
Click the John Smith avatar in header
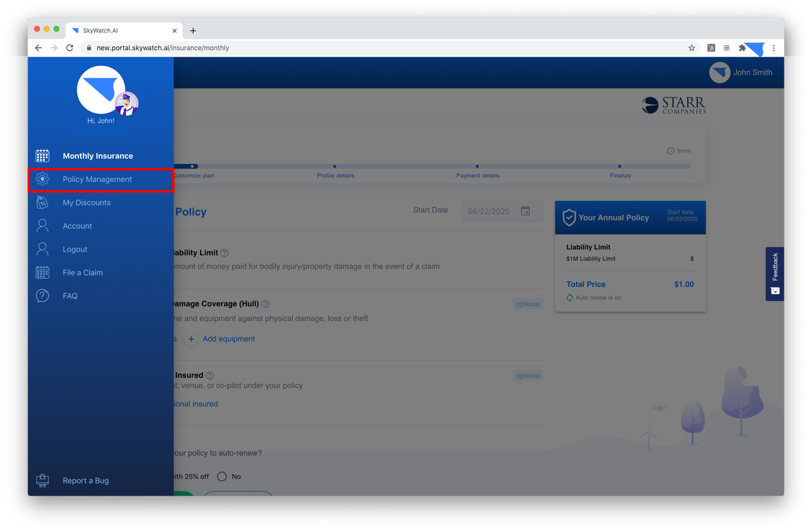(719, 72)
